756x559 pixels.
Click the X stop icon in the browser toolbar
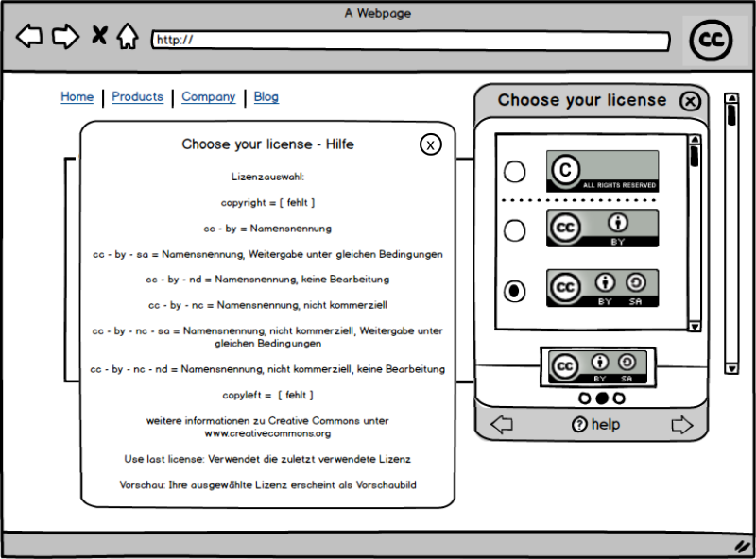pos(98,36)
